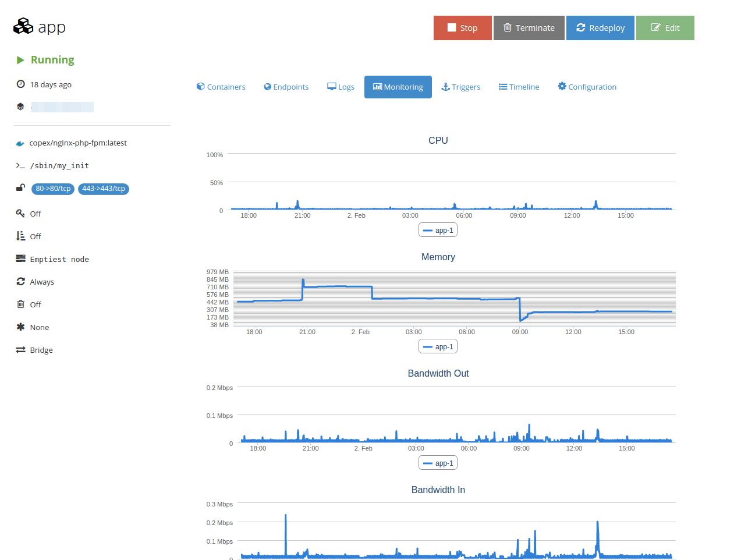Click the Docker whale image icon
741x560 pixels.
pos(20,143)
